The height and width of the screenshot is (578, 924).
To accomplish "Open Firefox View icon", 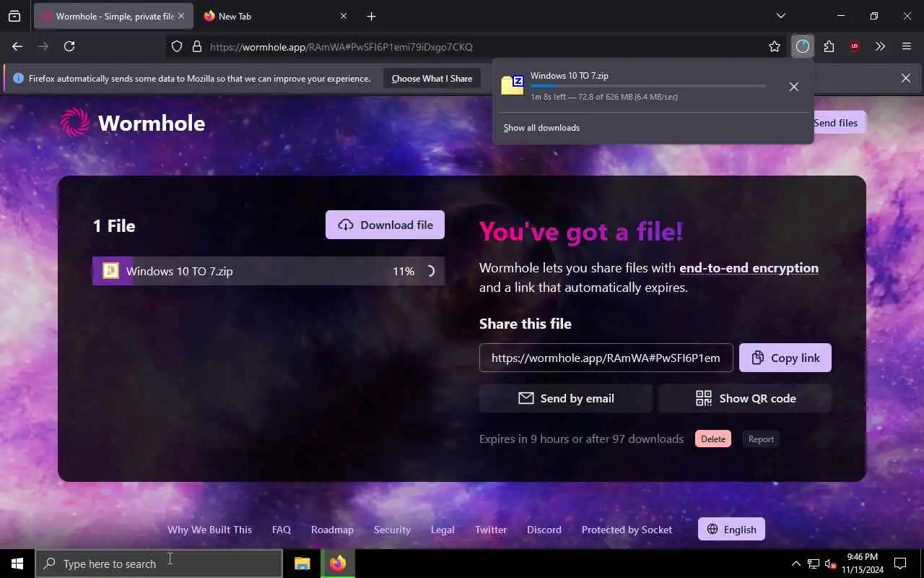I will coord(14,16).
